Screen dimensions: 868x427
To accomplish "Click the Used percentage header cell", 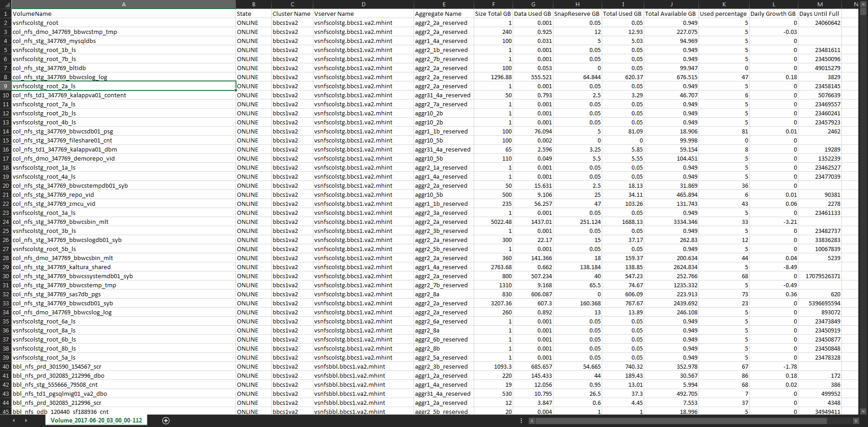I will pyautogui.click(x=724, y=14).
